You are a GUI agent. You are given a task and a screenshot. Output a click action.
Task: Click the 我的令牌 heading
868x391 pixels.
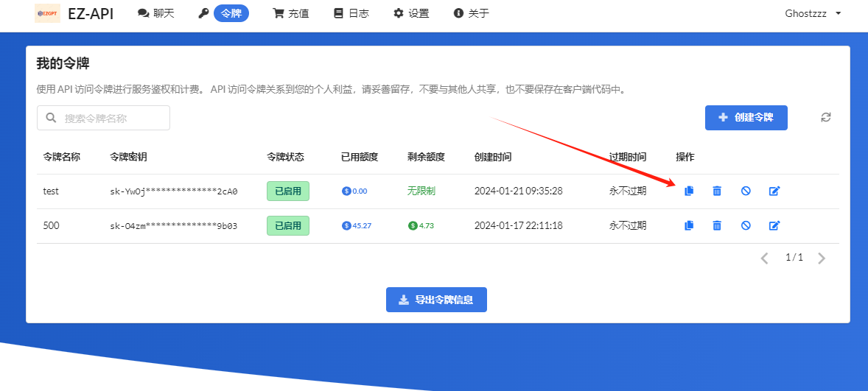63,63
